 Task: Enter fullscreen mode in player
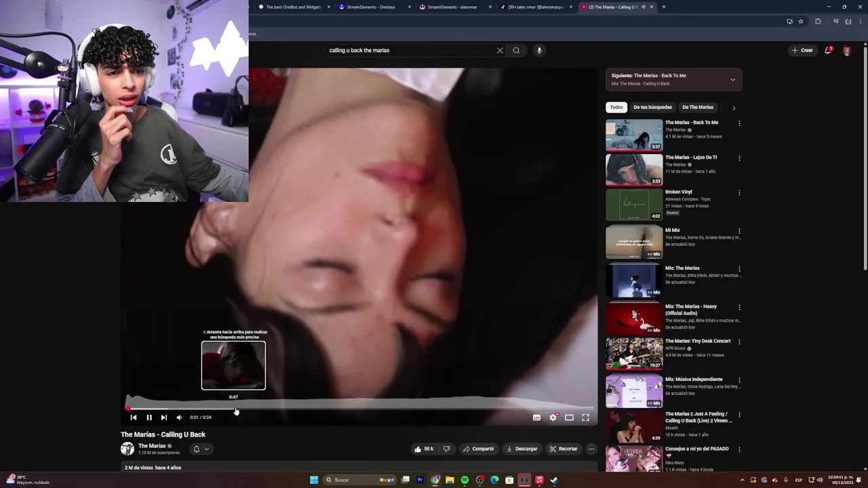tap(585, 418)
